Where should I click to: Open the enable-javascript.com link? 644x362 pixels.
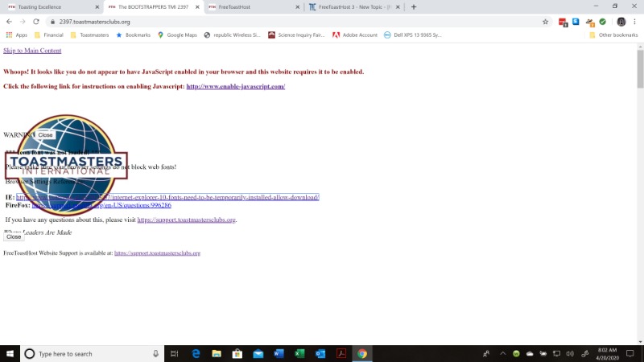(x=235, y=87)
